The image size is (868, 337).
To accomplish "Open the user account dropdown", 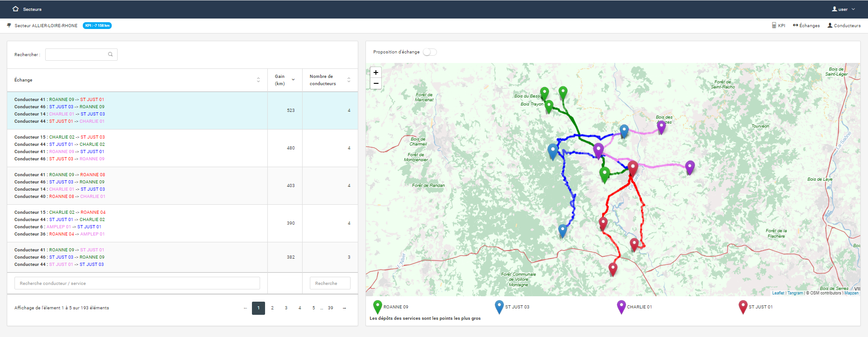I will pos(843,9).
